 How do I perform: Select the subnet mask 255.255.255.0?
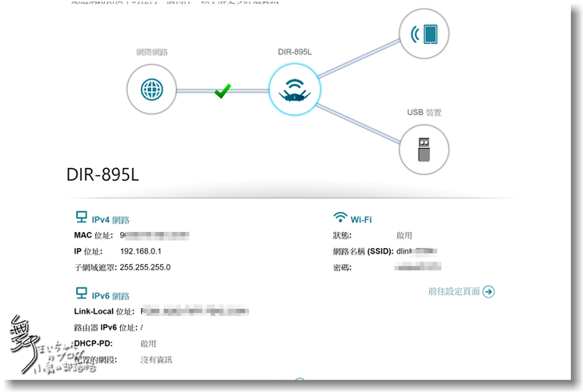coord(145,267)
